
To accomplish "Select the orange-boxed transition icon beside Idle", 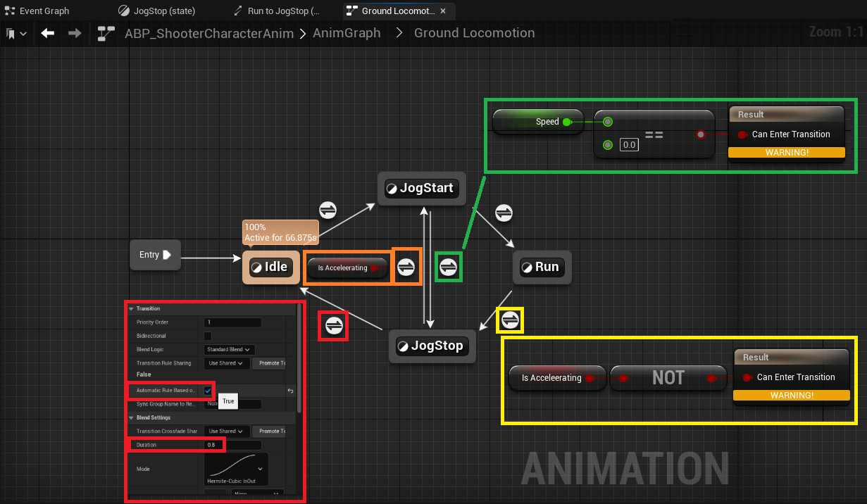I will pos(406,267).
